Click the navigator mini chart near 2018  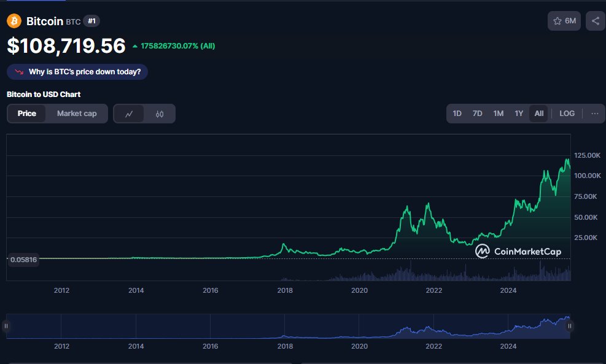click(x=284, y=336)
